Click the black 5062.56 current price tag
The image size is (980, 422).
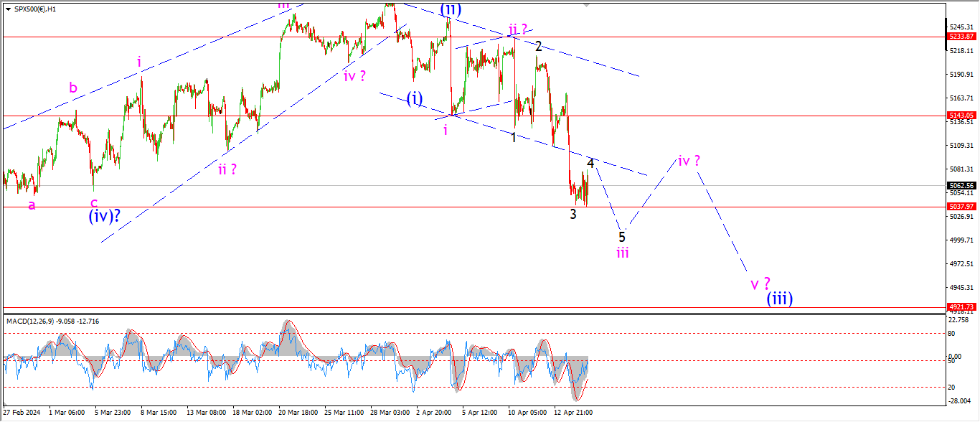click(x=961, y=185)
